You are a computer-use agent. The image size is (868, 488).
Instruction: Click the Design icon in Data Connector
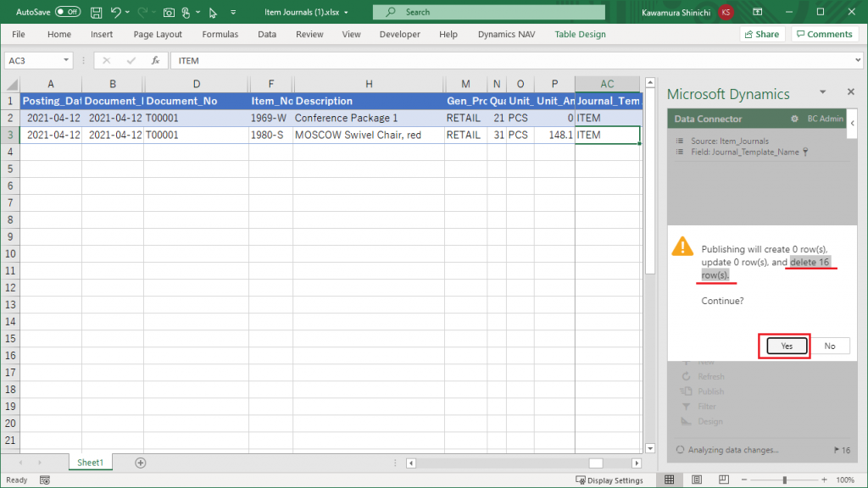687,421
